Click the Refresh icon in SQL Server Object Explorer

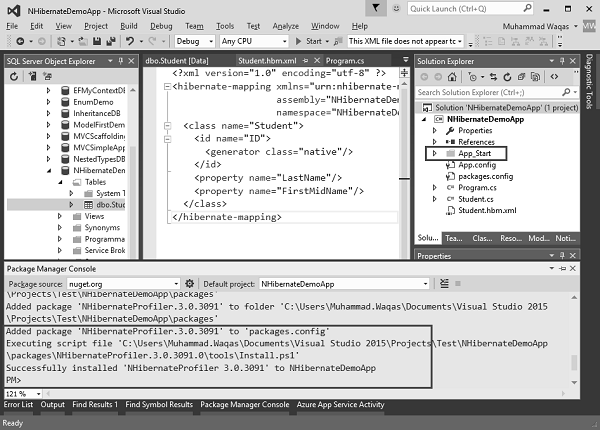14,77
